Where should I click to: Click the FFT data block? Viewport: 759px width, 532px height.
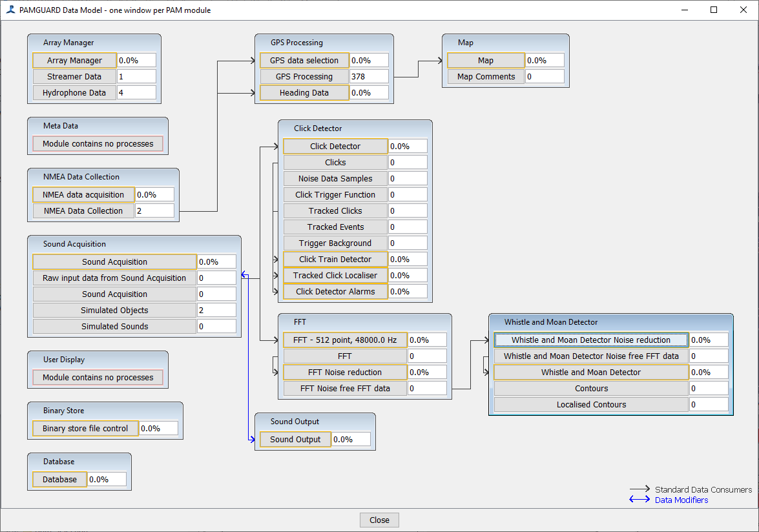pyautogui.click(x=345, y=356)
